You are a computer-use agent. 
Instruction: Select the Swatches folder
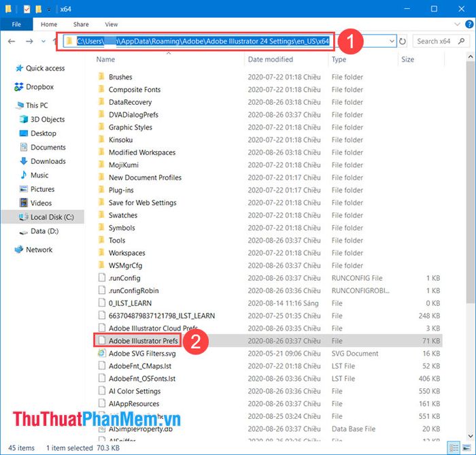[x=123, y=215]
